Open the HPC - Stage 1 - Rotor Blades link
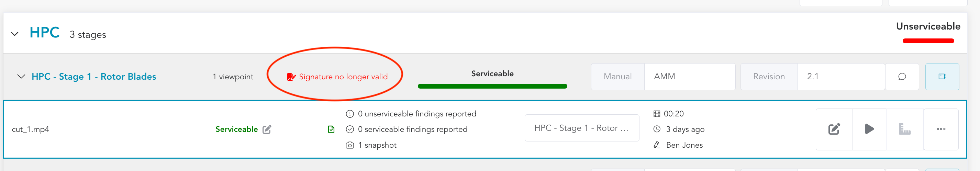Image resolution: width=980 pixels, height=171 pixels. click(93, 77)
